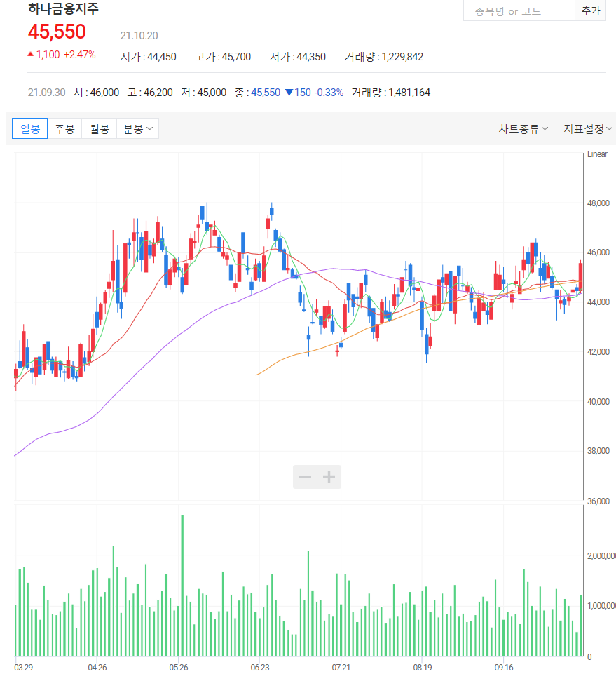Click the hovered 저 : 45,000 low value
616x674 pixels.
[x=204, y=93]
